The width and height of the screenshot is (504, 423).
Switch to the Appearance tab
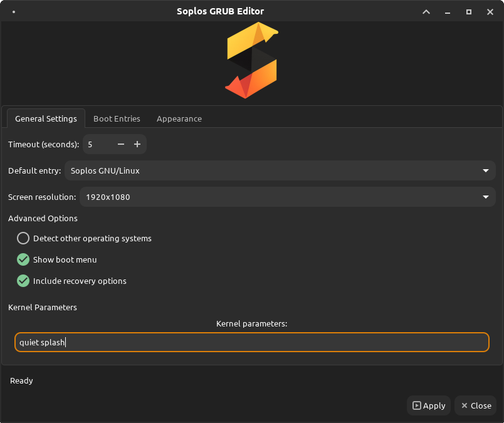[x=179, y=118]
